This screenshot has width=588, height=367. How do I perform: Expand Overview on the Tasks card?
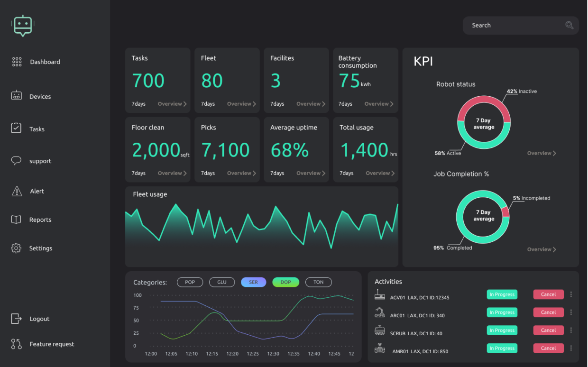coord(172,103)
